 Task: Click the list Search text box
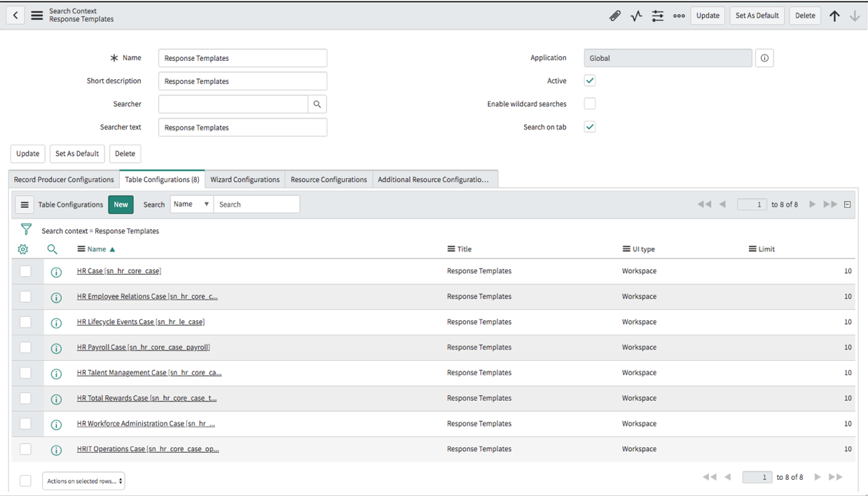[x=256, y=205]
